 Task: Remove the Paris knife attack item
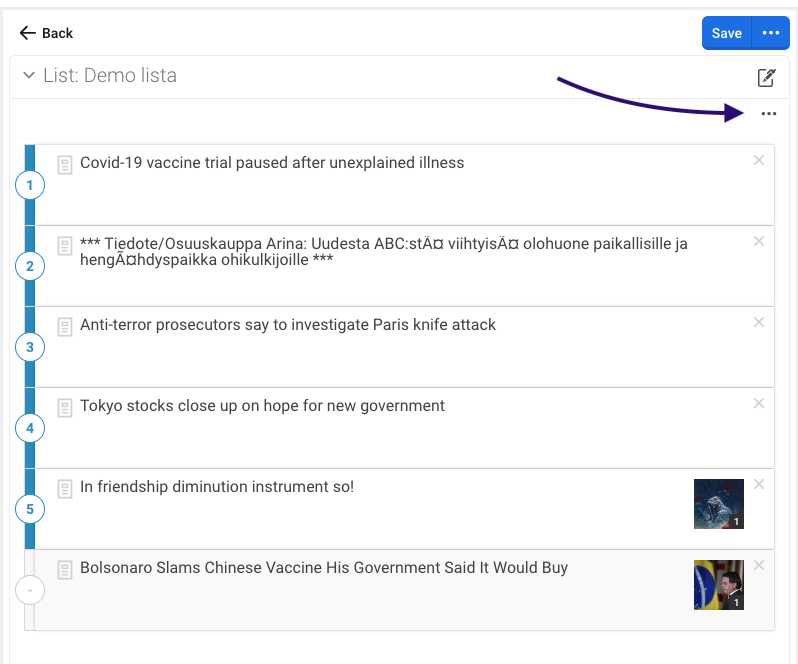tap(759, 322)
